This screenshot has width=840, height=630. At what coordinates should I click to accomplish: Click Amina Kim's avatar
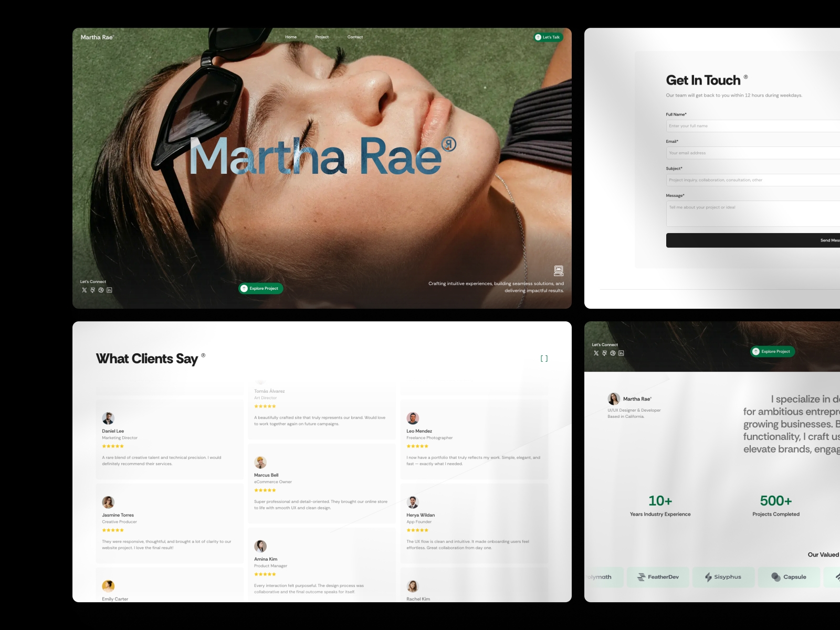pyautogui.click(x=260, y=546)
